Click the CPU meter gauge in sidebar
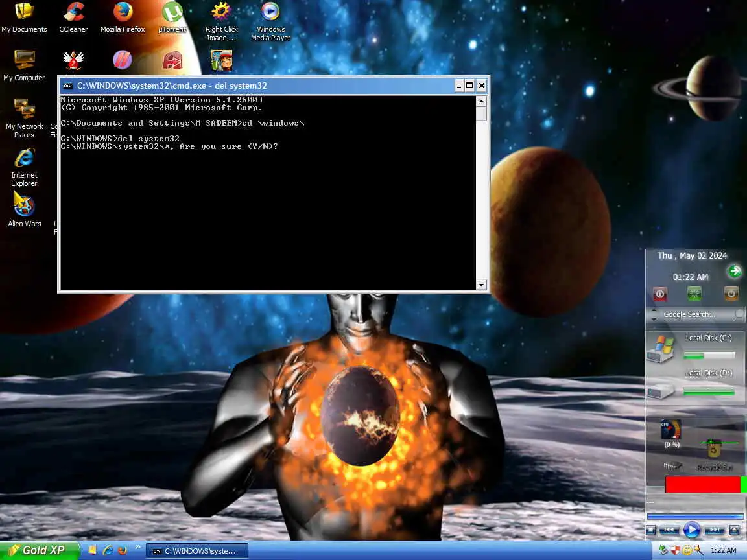 pyautogui.click(x=670, y=430)
